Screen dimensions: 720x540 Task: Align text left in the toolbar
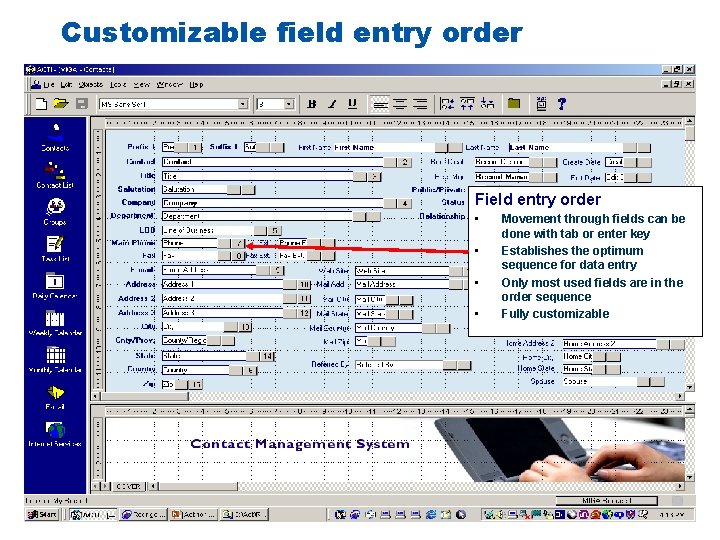click(380, 104)
